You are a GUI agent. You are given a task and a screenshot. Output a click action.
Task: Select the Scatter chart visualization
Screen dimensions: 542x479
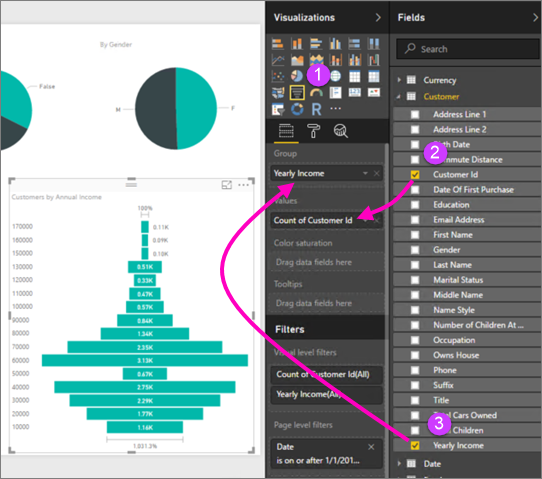click(x=278, y=76)
